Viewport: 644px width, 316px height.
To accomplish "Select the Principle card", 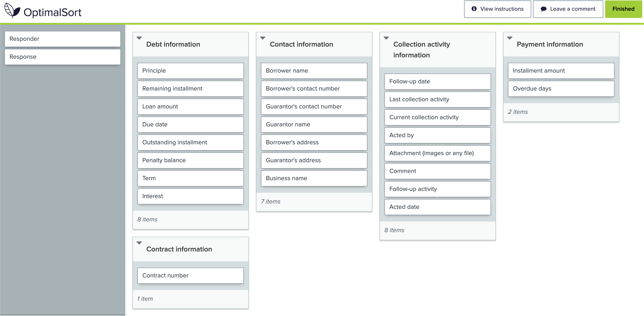I will [190, 71].
